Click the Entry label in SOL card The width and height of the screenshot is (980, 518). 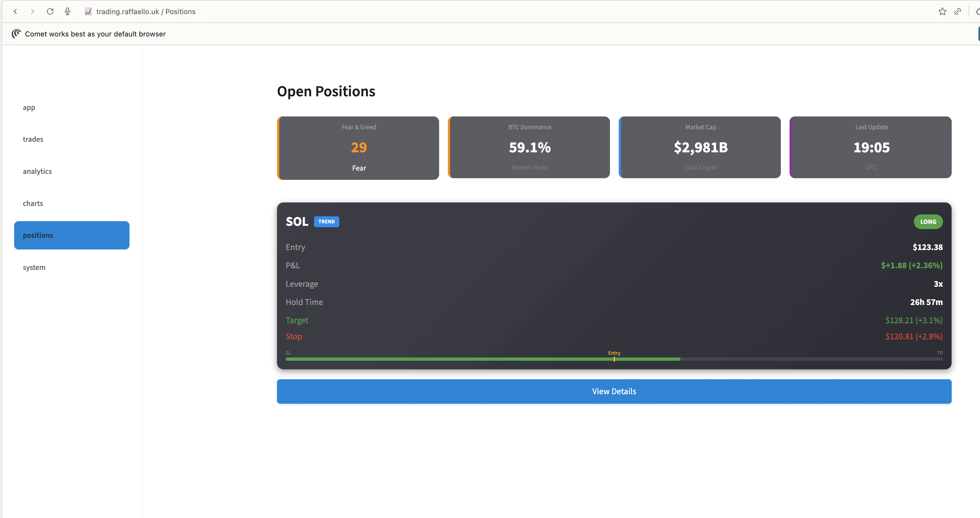(x=295, y=247)
